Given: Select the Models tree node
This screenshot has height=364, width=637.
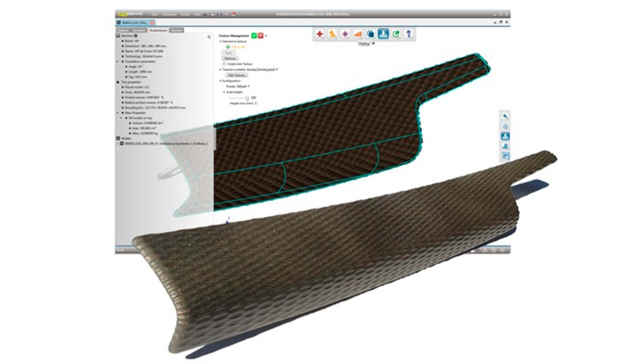Looking at the screenshot, I should coord(126,138).
